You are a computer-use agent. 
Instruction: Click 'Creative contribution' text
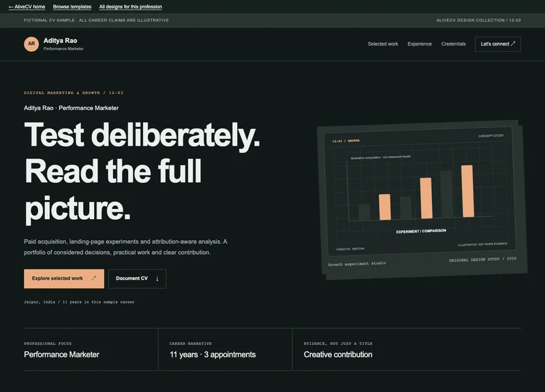pos(338,355)
